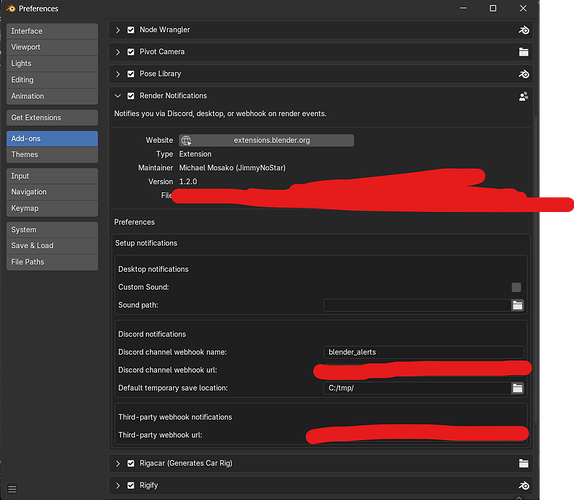
Task: Click the folder icon on Rigacar row
Action: (523, 463)
